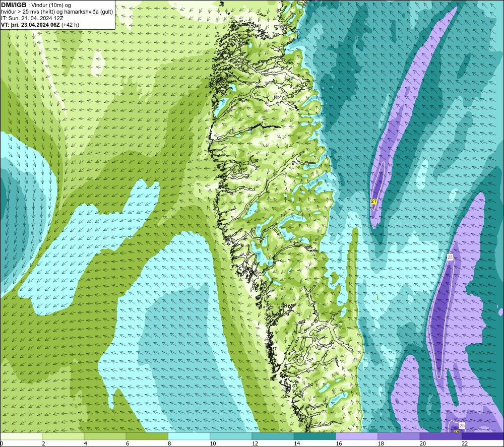Click the legend tick label 12
This screenshot has width=504, height=447.
click(255, 443)
